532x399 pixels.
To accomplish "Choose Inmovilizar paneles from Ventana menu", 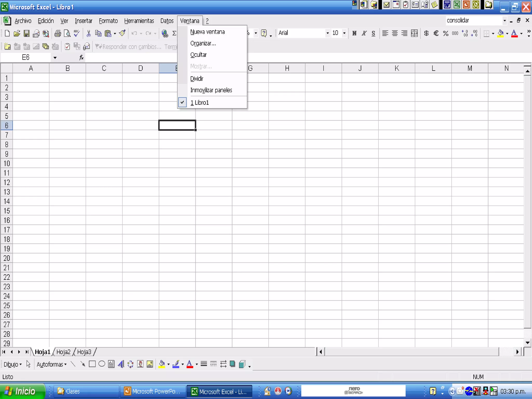I will coord(211,90).
